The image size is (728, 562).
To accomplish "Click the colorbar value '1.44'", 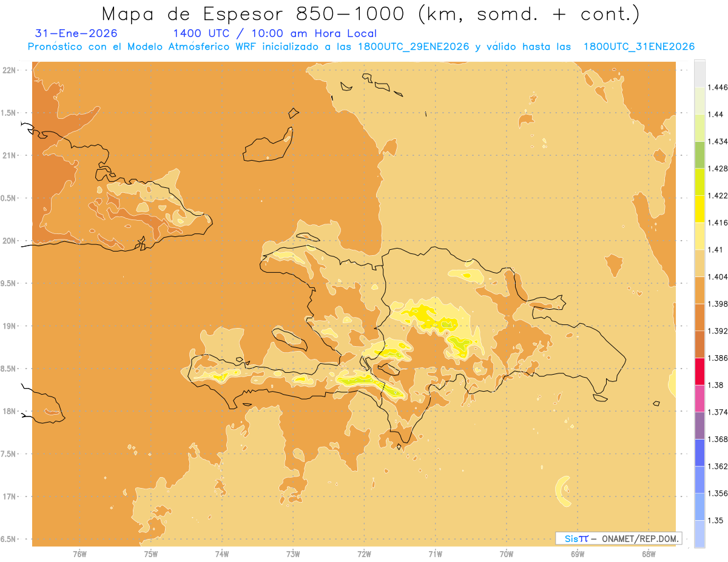I will coord(716,115).
